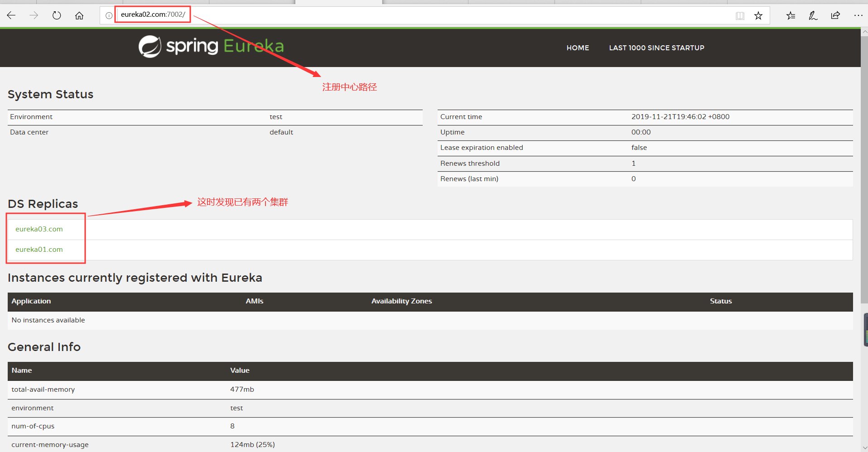This screenshot has width=868, height=452.
Task: Select the General Info heading
Action: (44, 347)
